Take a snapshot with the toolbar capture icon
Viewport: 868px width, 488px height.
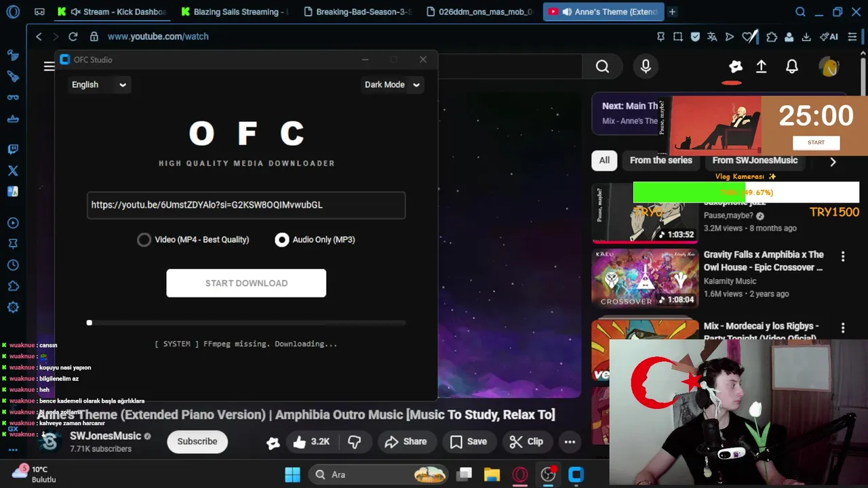(x=677, y=37)
